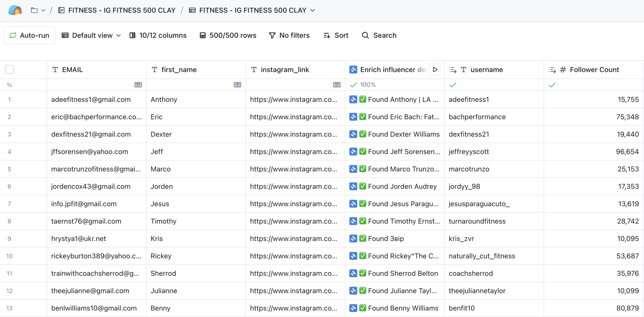Click the Sort button
The height and width of the screenshot is (317, 644).
tap(336, 35)
